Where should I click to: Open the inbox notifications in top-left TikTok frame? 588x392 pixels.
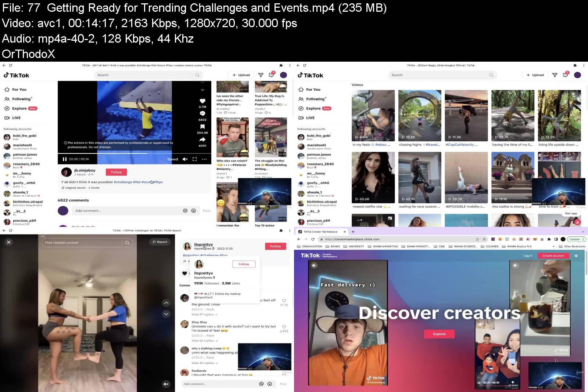[271, 75]
